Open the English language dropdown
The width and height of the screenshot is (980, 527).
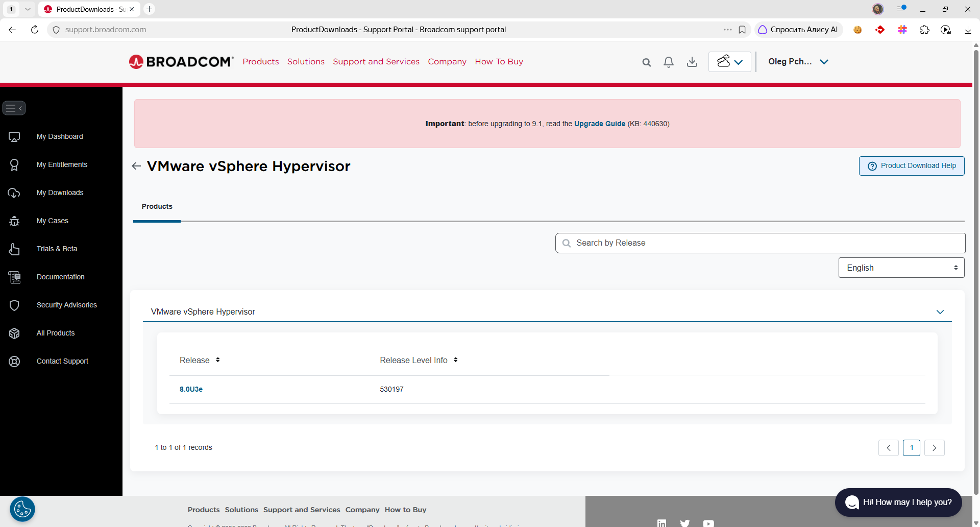tap(901, 268)
